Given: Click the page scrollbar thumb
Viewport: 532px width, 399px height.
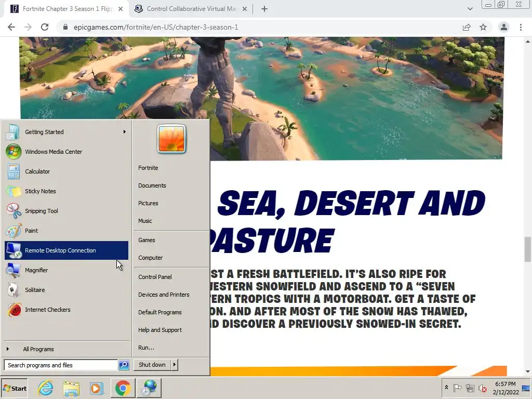Looking at the screenshot, I should coord(528,249).
